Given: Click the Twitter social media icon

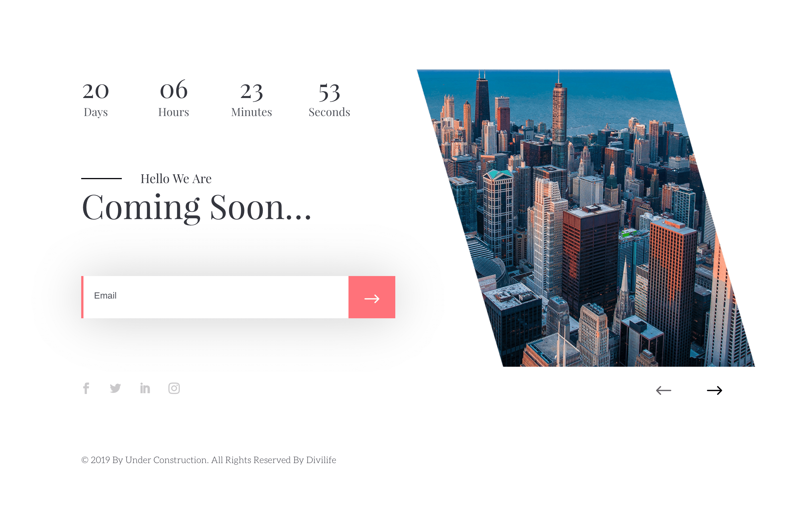Looking at the screenshot, I should [x=115, y=388].
